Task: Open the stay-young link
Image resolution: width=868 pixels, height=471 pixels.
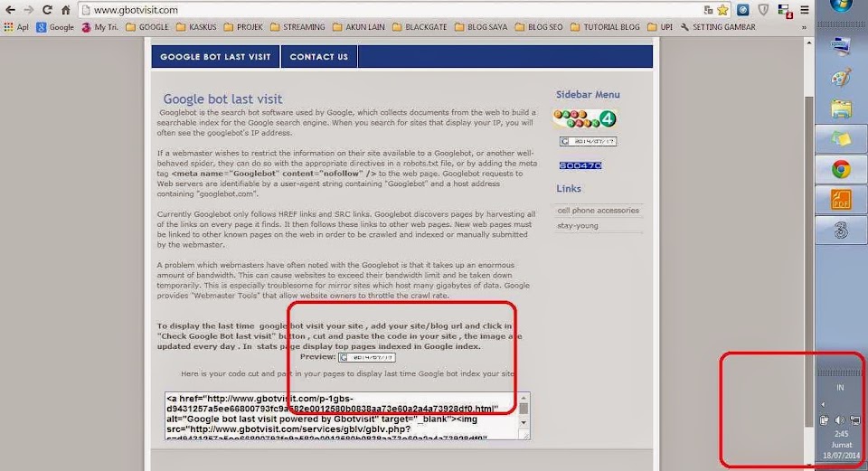Action: pyautogui.click(x=578, y=226)
